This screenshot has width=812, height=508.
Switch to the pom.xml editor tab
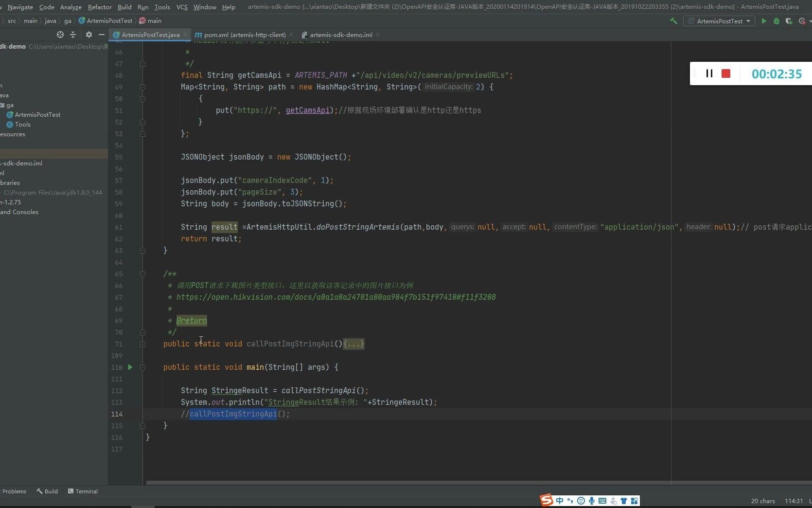point(244,35)
